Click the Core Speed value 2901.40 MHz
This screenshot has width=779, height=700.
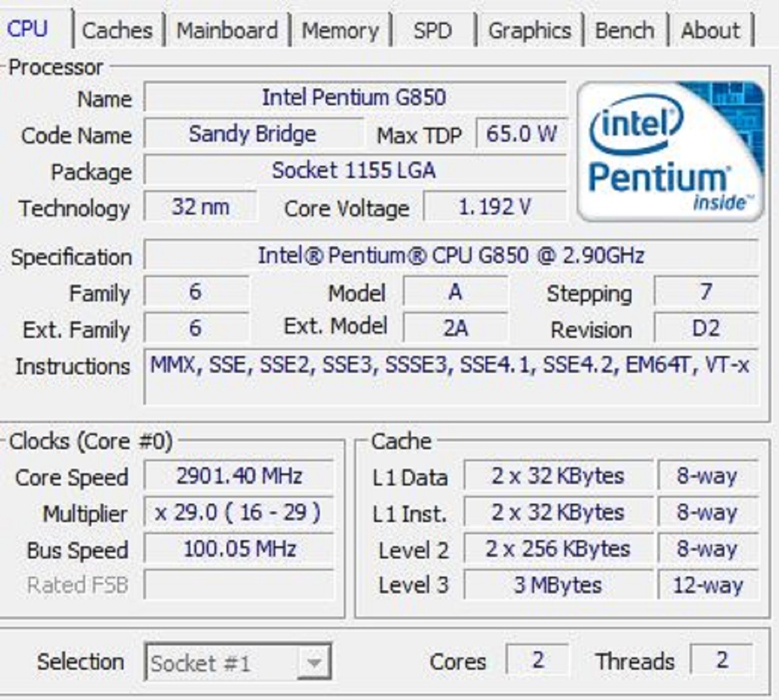pyautogui.click(x=239, y=476)
